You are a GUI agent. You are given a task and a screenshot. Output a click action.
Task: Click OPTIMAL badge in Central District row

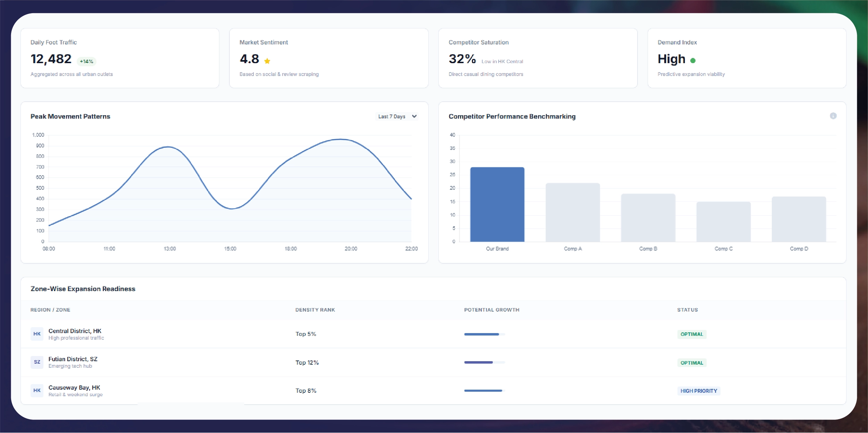691,334
